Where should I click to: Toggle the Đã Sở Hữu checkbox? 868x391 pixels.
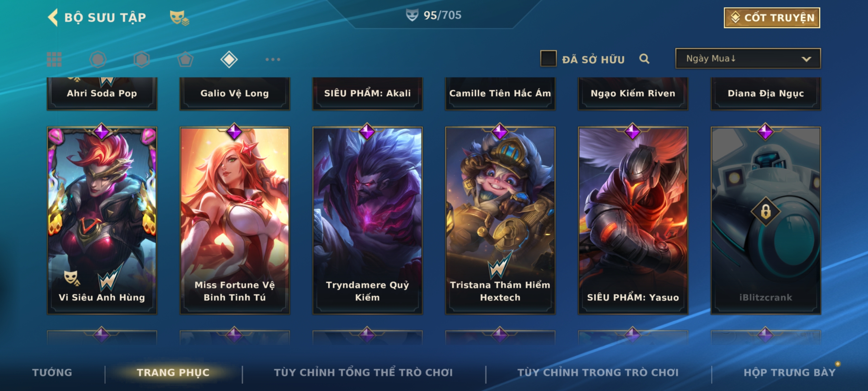[x=548, y=58]
